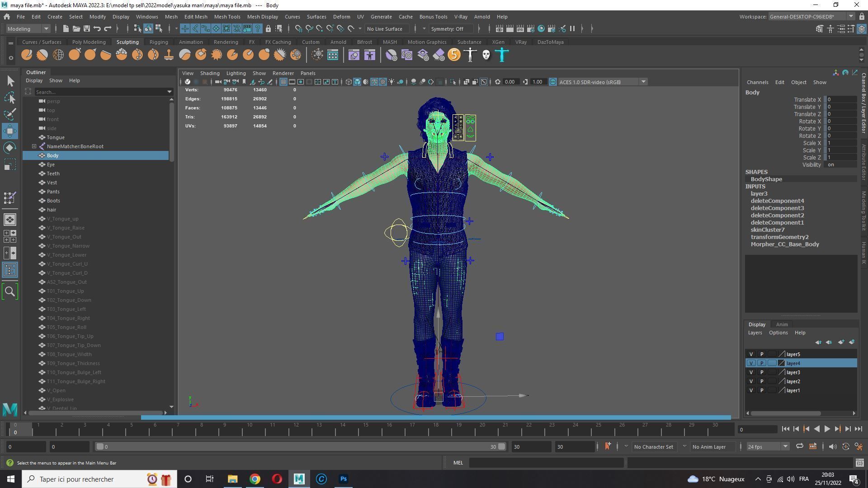This screenshot has height=488, width=868.
Task: Click the Anim layer tab
Action: click(782, 324)
